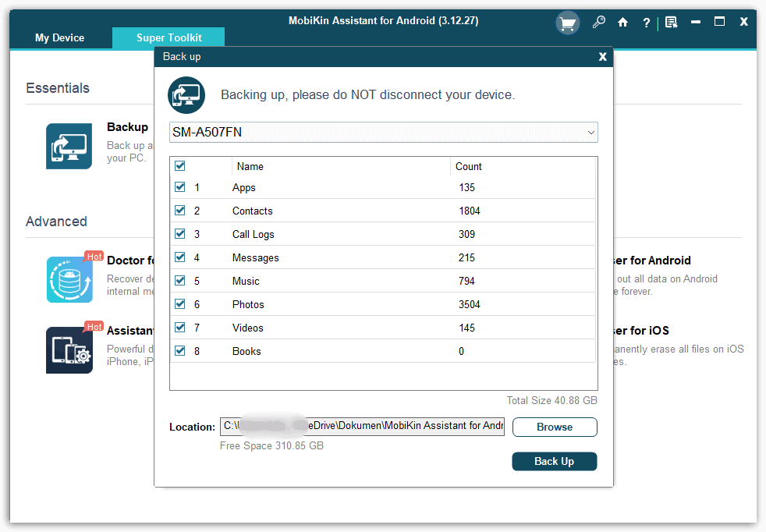
Task: Switch to the My Device tab
Action: point(59,37)
